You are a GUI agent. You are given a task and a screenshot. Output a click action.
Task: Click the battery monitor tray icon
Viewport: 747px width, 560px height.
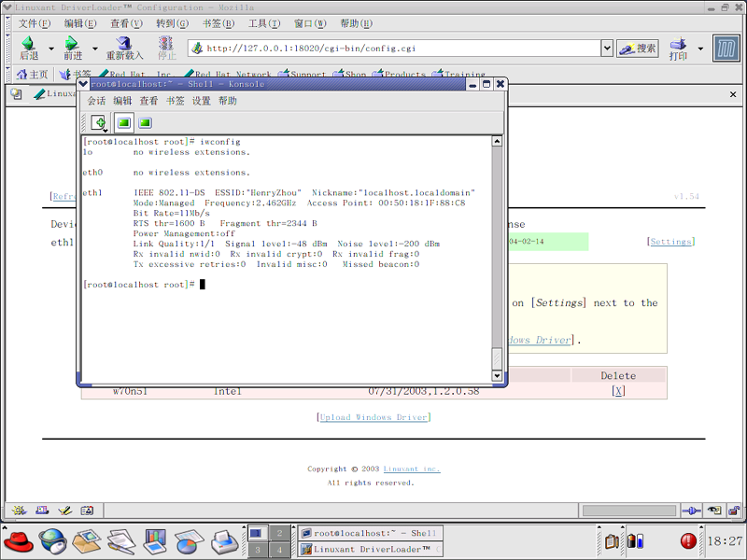(635, 541)
